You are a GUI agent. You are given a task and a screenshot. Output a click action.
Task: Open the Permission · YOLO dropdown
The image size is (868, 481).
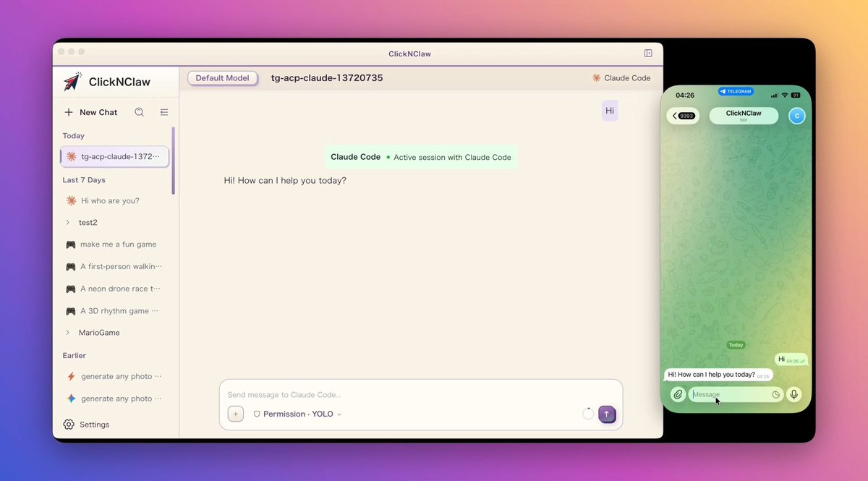click(297, 414)
